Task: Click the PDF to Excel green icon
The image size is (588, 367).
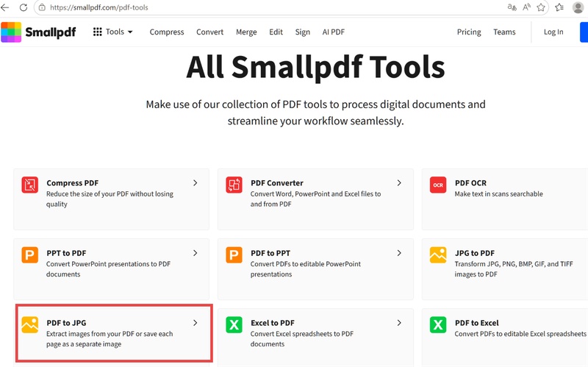Action: (x=438, y=324)
